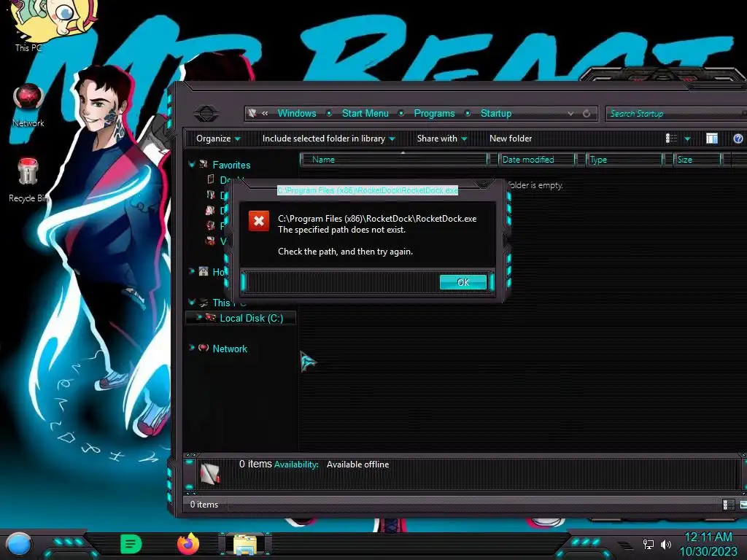Click Programs in the address breadcrumb
The width and height of the screenshot is (747, 560).
(434, 113)
